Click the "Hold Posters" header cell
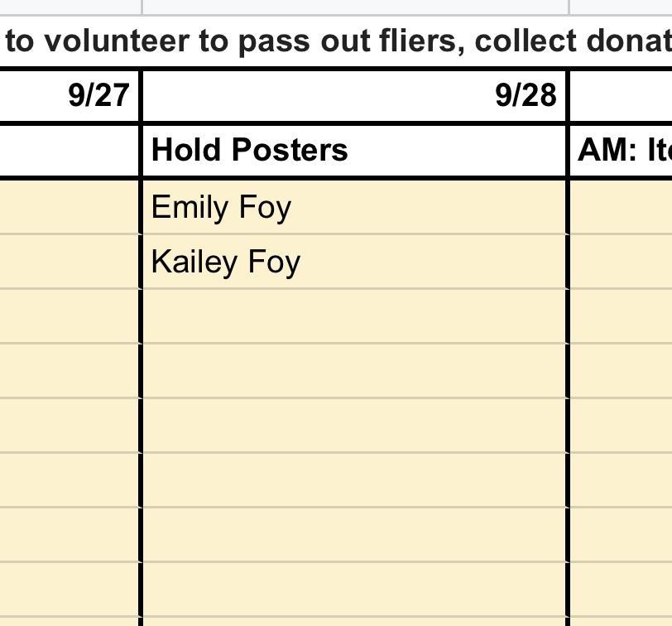This screenshot has width=672, height=626. pos(354,151)
